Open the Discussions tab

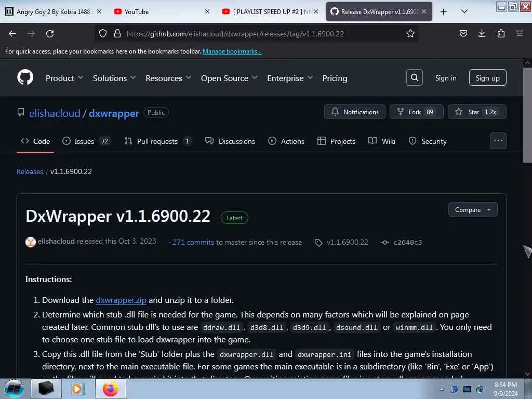(230, 141)
